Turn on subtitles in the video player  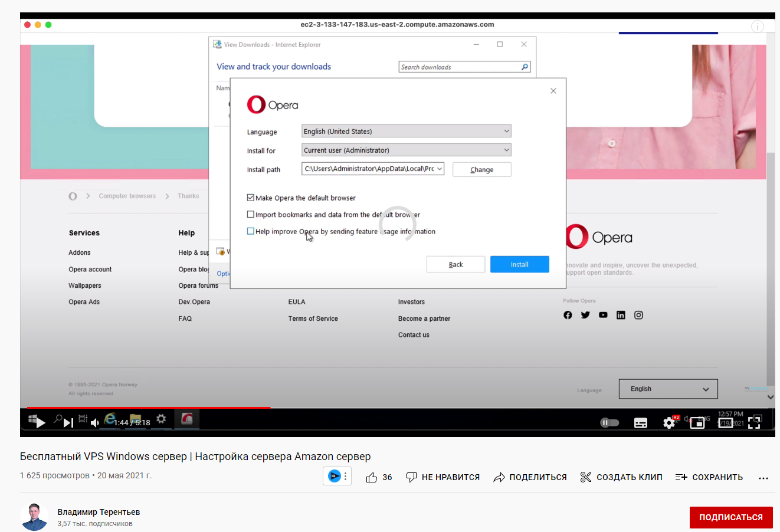pos(641,423)
